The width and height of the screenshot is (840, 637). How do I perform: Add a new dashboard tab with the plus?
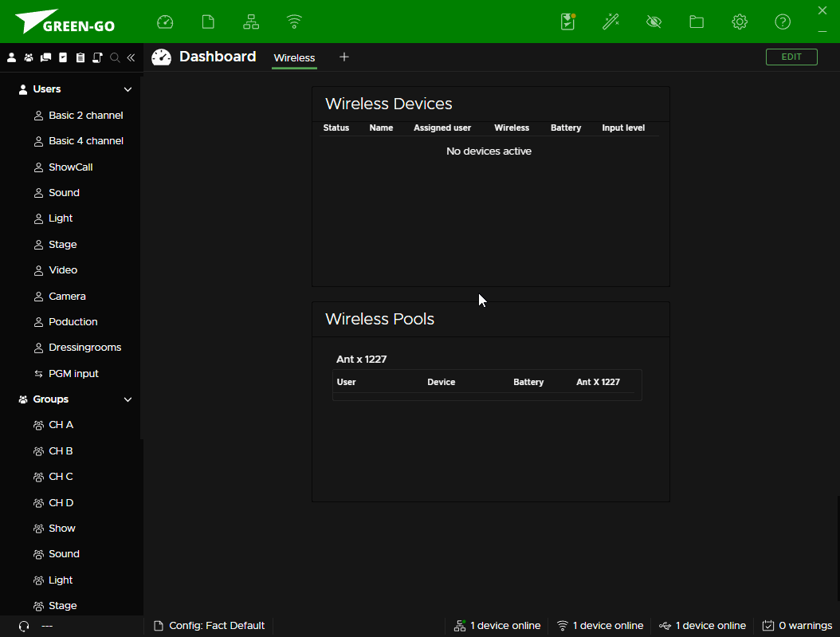pos(343,57)
